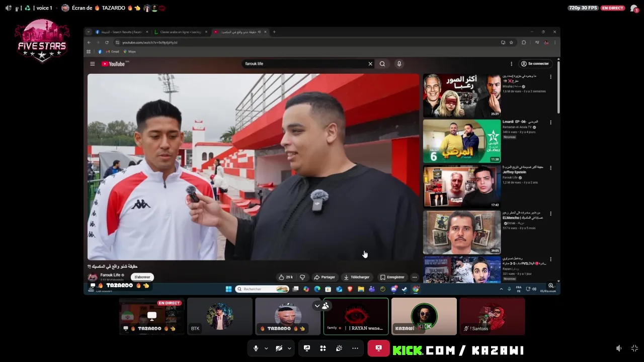Bookmark this page with star icon
Image resolution: width=644 pixels, height=362 pixels.
511,42
